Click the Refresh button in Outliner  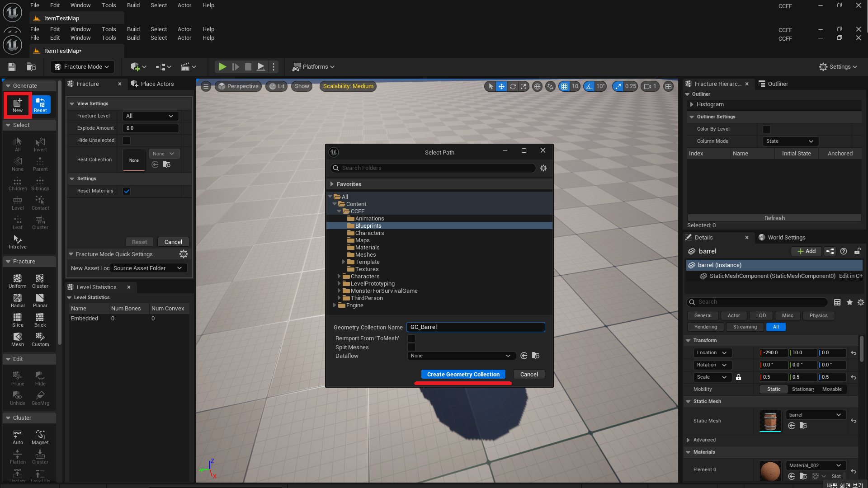[774, 218]
